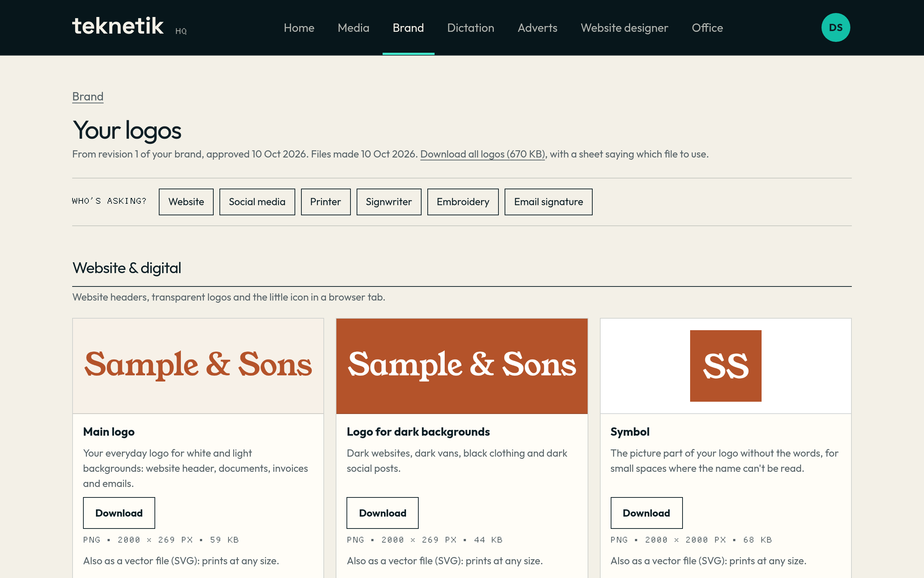The height and width of the screenshot is (578, 924).
Task: Click the Symbol card title
Action: point(629,432)
